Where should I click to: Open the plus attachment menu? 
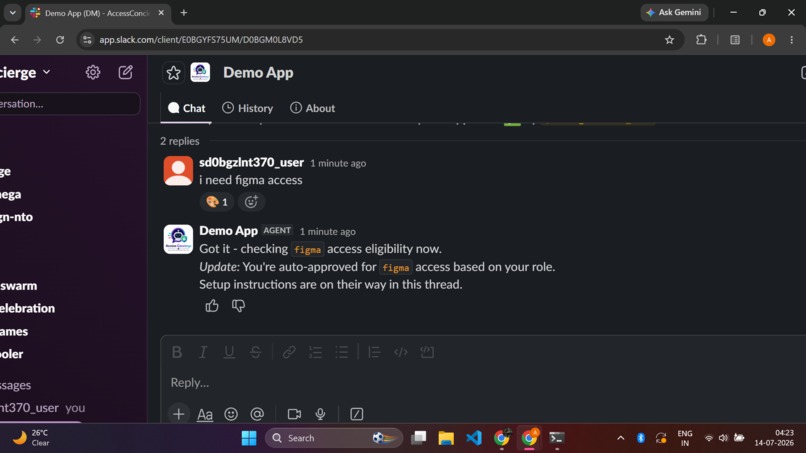pyautogui.click(x=178, y=414)
